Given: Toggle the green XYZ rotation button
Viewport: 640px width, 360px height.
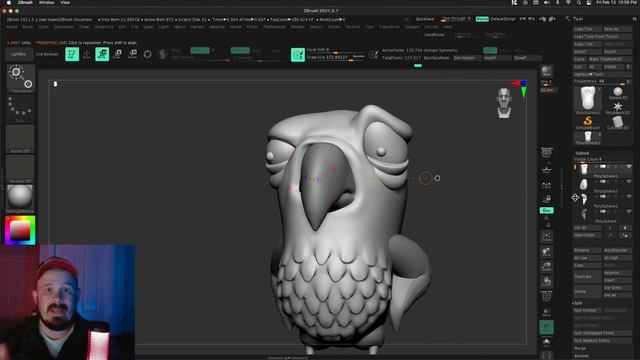Looking at the screenshot, I should click(547, 210).
